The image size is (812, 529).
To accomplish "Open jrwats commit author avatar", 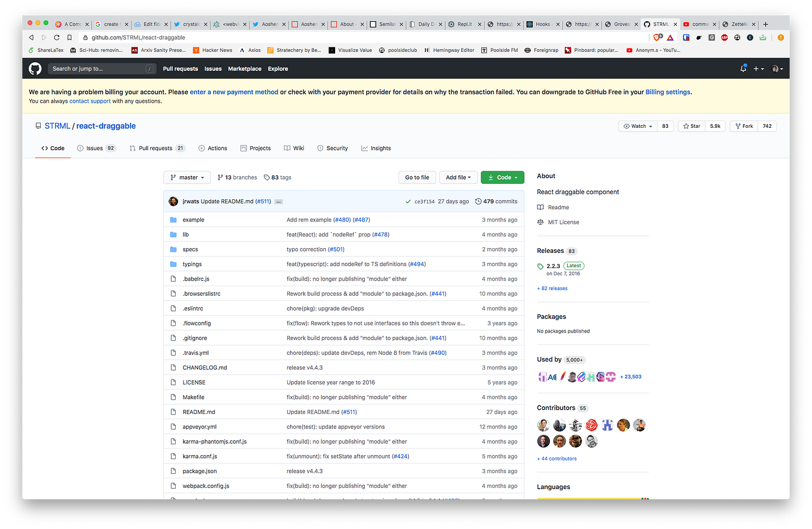I will point(173,201).
